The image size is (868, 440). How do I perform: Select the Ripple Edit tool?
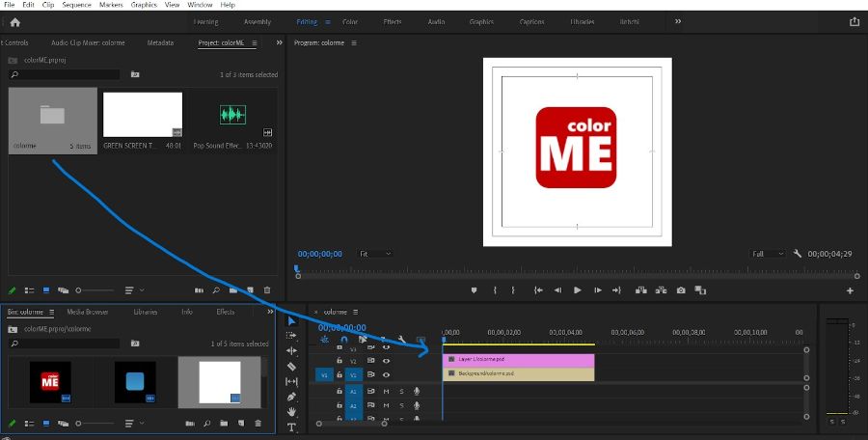291,351
